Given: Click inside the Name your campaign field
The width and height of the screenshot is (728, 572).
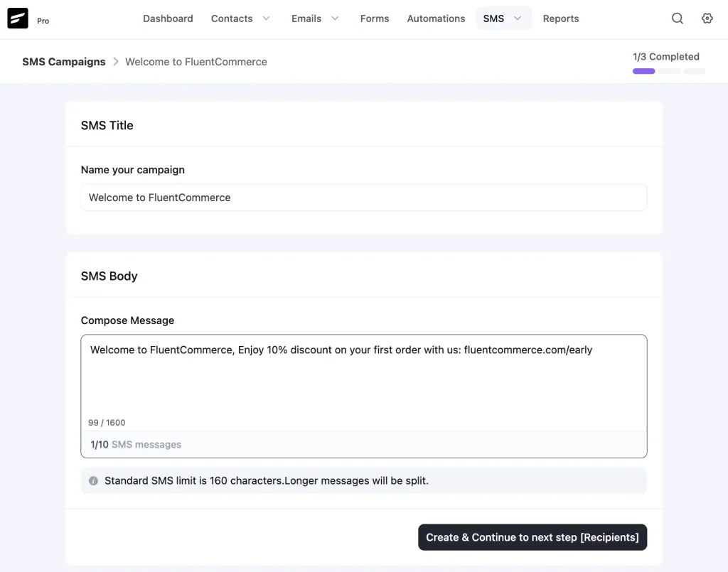Looking at the screenshot, I should [x=363, y=197].
